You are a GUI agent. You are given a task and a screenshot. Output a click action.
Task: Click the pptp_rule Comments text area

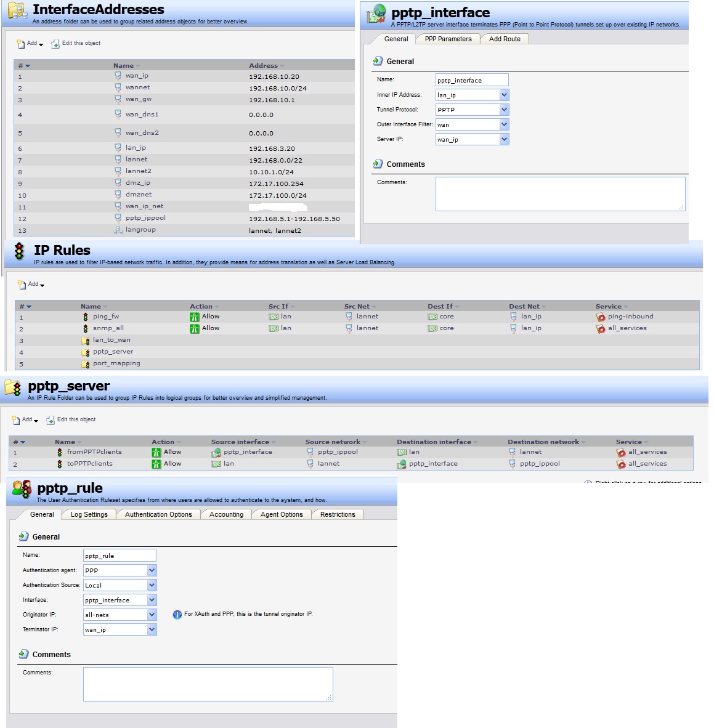[208, 684]
